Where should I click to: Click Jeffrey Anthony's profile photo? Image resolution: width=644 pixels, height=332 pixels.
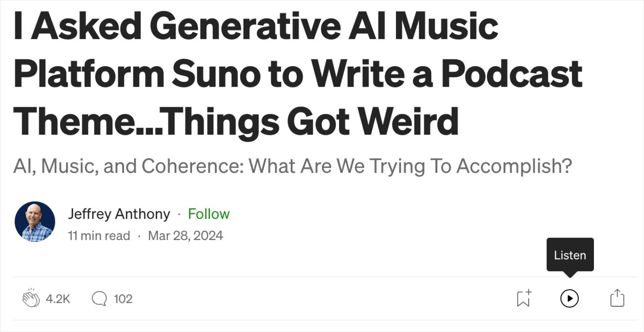point(35,222)
